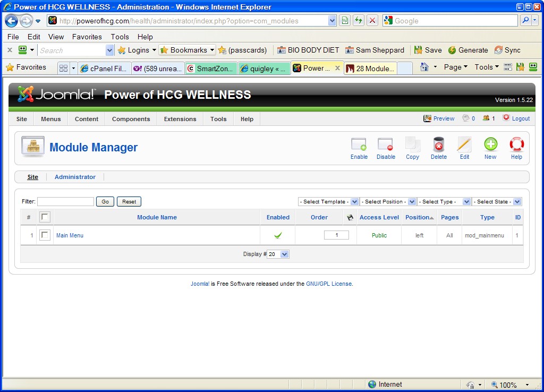Screen dimensions: 544x392
Task: Click the search magnifier icon
Action: point(525,21)
